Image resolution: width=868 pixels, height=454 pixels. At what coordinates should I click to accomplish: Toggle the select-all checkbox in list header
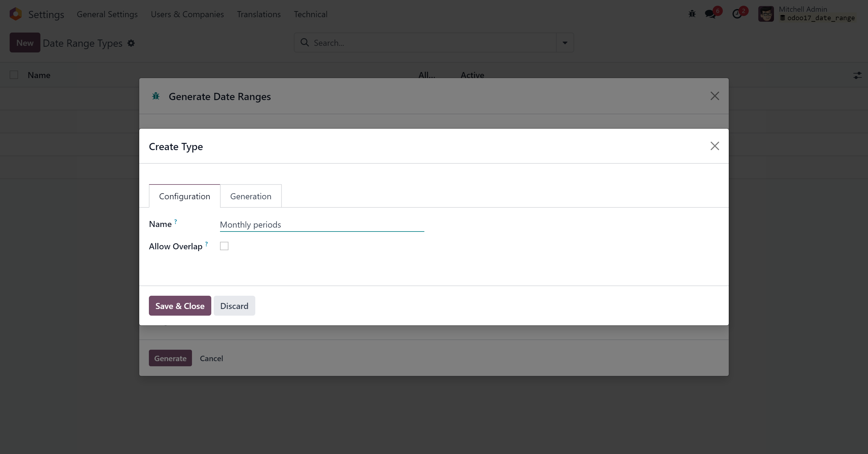[14, 75]
